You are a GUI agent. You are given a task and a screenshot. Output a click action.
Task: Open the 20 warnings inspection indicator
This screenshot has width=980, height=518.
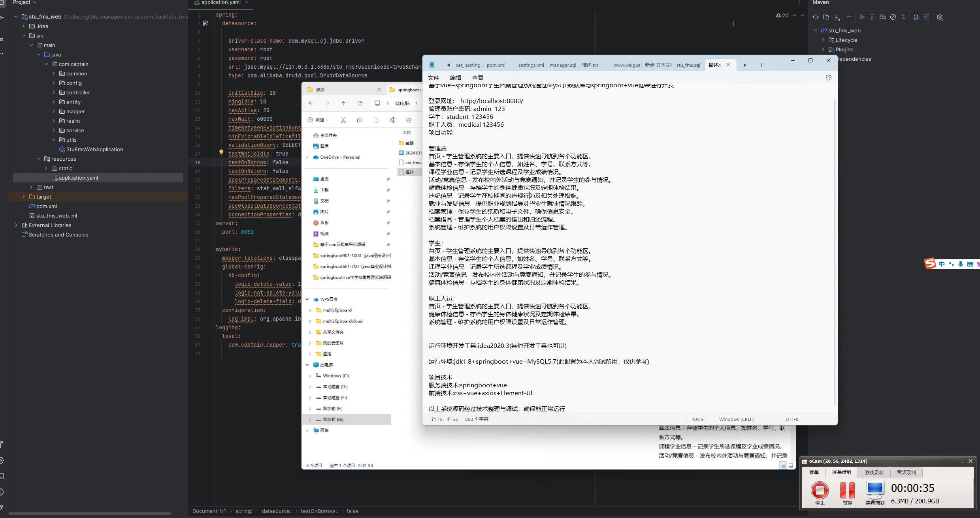(782, 15)
